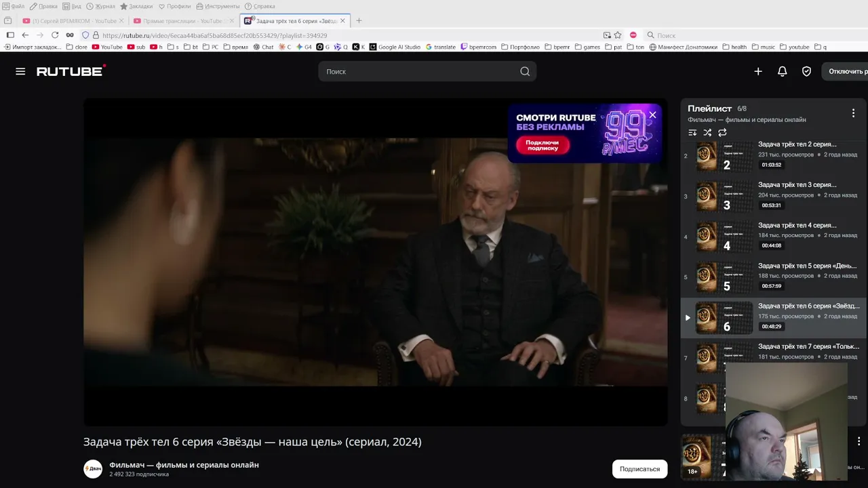Bookmark this page with the star icon
Image resolution: width=868 pixels, height=488 pixels.
coord(618,35)
